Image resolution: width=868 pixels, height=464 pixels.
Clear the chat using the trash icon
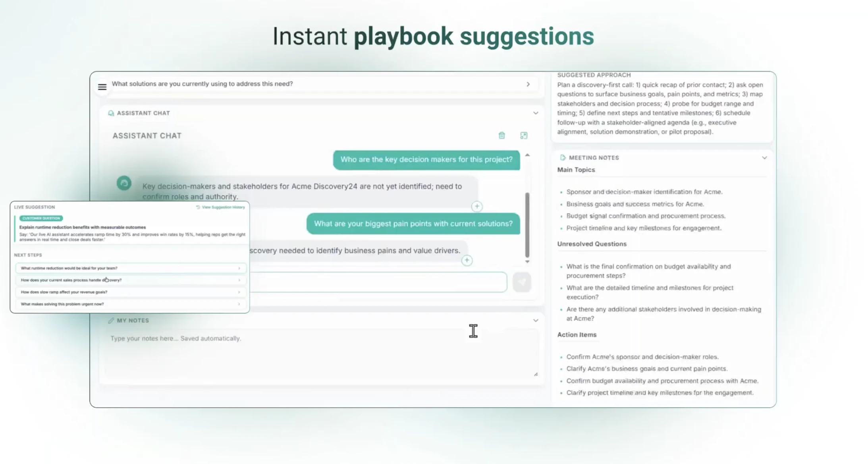(502, 135)
